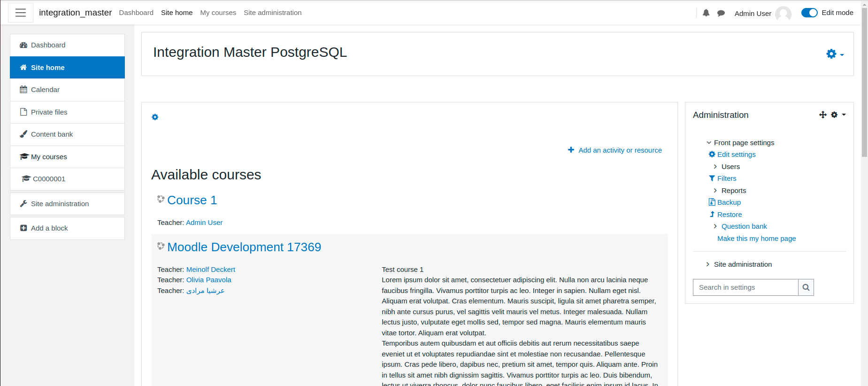The width and height of the screenshot is (868, 386).
Task: Click the Admin User avatar picture
Action: pos(783,13)
